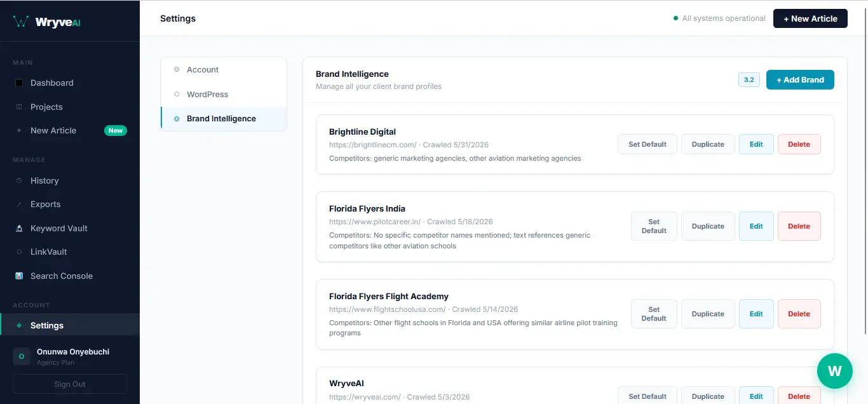
Task: Edit the Florida Flyers India brand
Action: (756, 226)
